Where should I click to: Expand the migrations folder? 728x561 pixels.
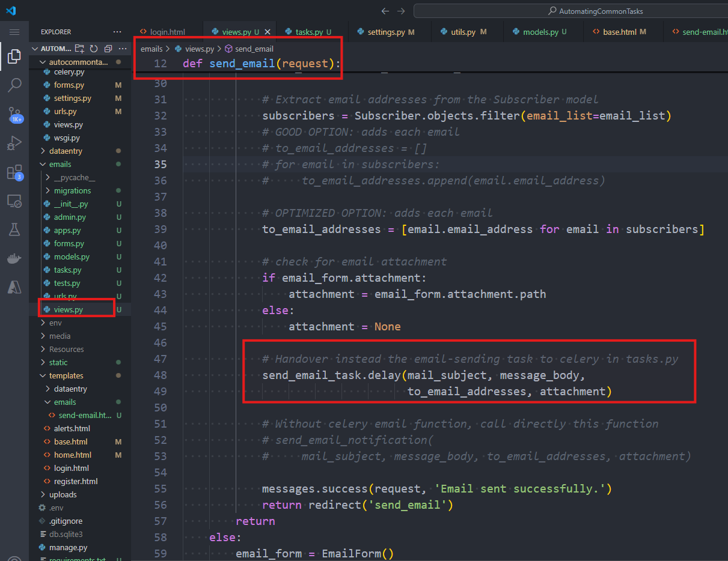tap(80, 190)
